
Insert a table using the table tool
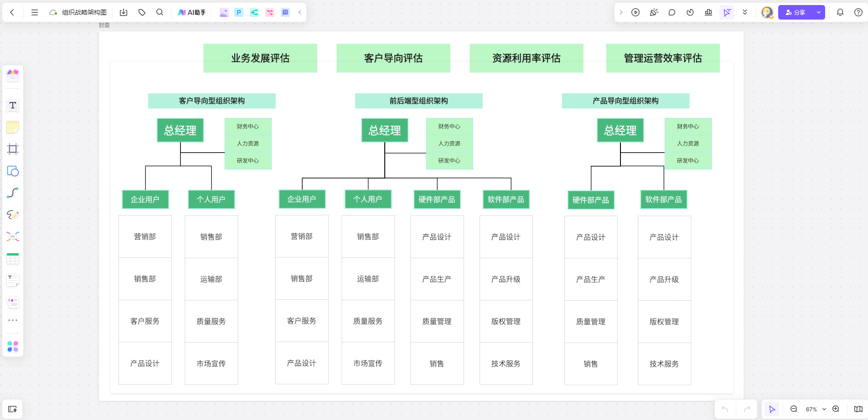click(x=12, y=258)
